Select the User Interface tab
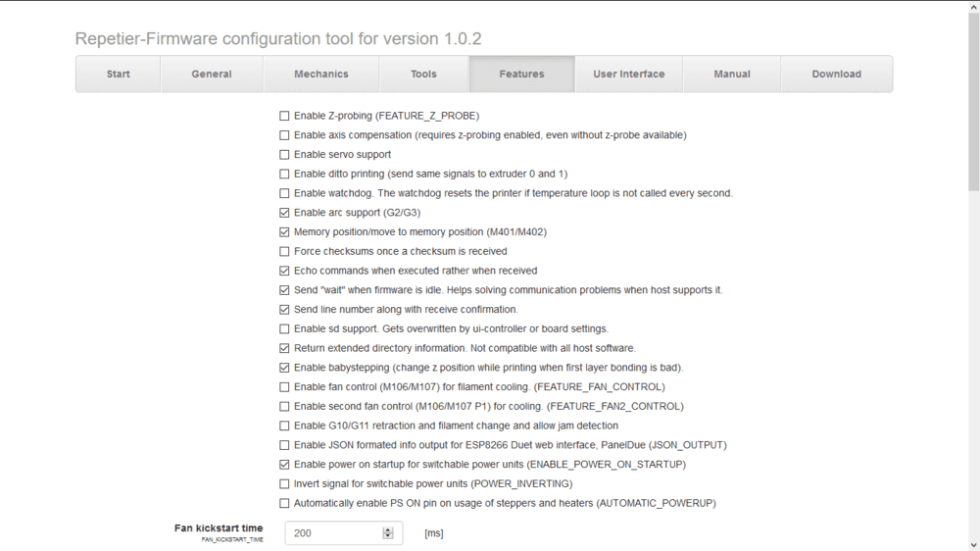 coord(628,75)
